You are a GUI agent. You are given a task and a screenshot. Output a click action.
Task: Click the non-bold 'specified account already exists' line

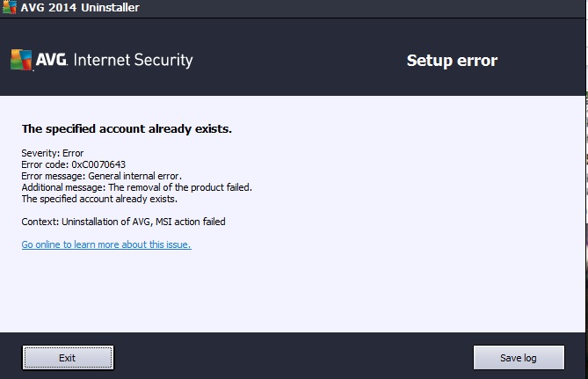99,199
